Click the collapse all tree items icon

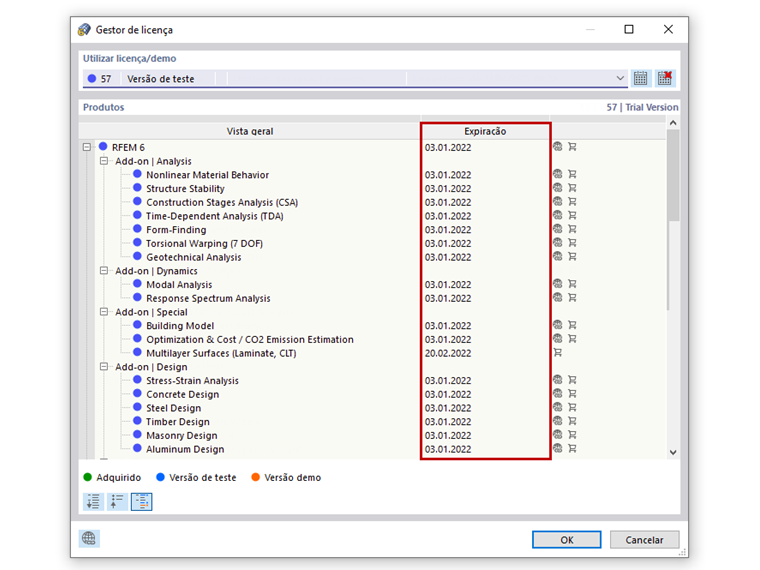pos(117,502)
